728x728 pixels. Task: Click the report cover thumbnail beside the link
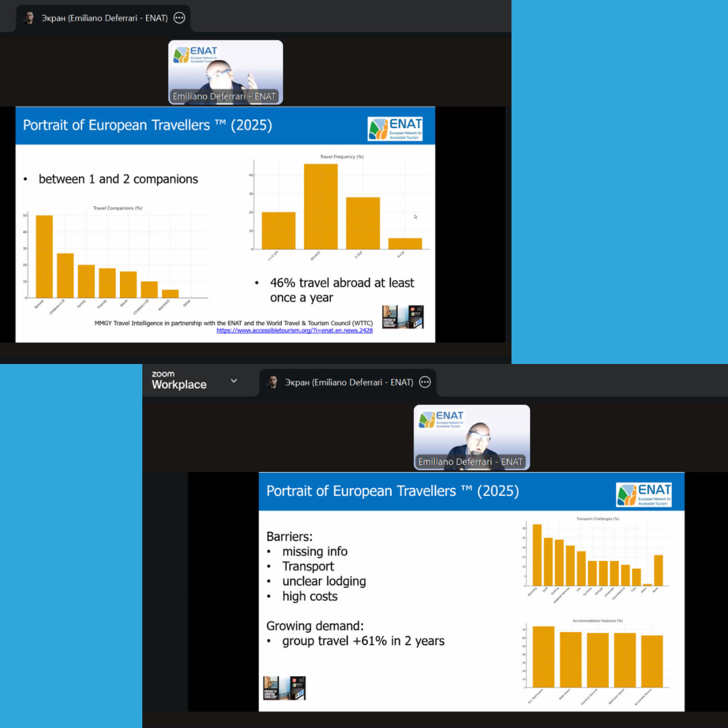pyautogui.click(x=402, y=317)
